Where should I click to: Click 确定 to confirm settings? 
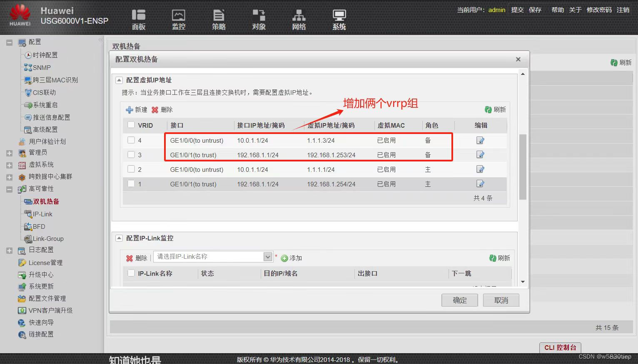[459, 300]
